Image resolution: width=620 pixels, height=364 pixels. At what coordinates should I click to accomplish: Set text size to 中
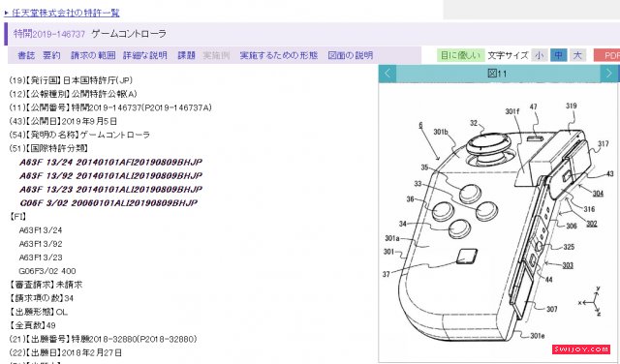pos(558,55)
